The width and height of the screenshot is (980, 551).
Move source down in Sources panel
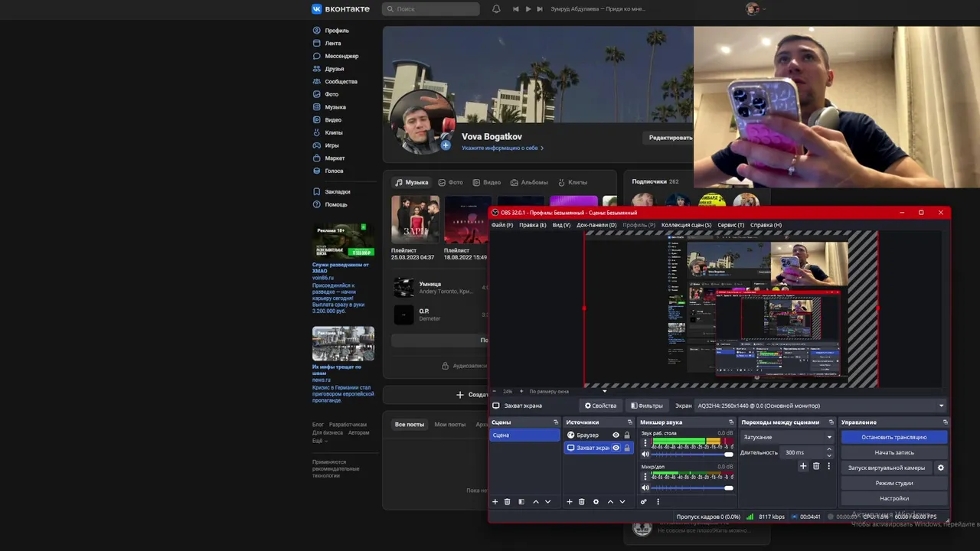tap(622, 502)
